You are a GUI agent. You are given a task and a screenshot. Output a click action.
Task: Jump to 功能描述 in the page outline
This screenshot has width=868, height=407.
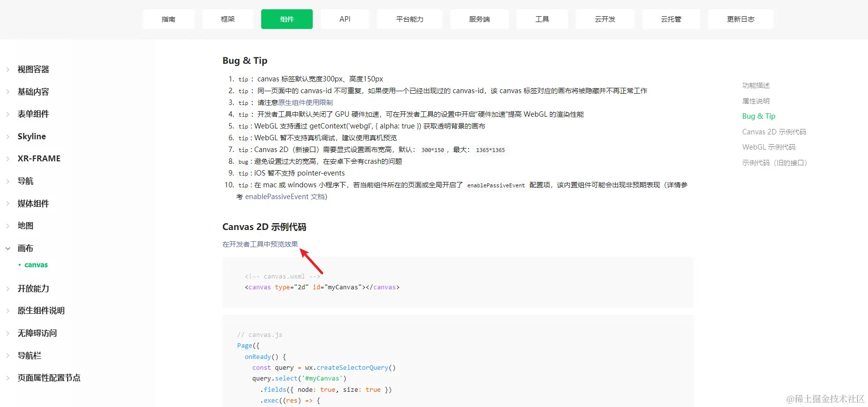(x=756, y=85)
